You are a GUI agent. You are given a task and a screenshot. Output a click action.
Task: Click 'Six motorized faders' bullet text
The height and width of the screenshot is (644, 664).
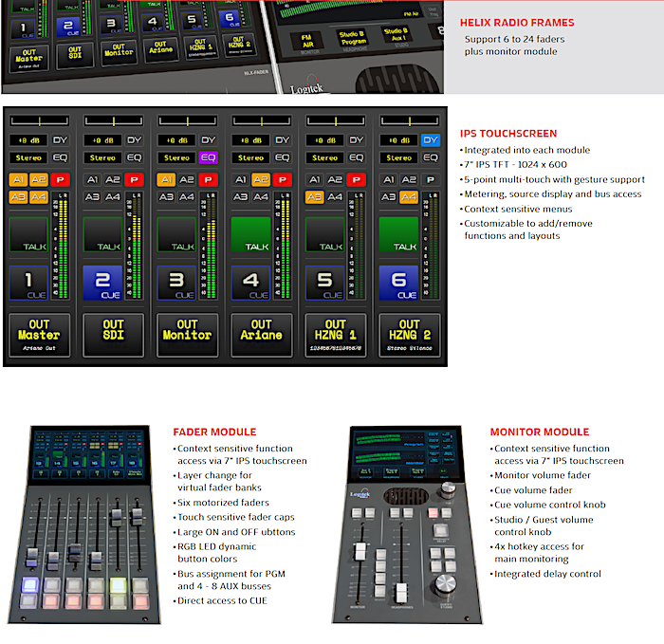223,503
